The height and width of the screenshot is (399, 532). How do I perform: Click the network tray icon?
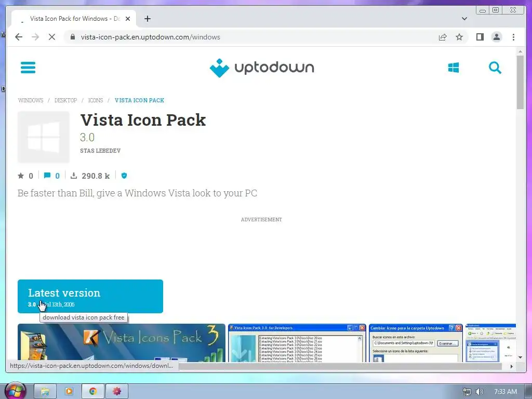pyautogui.click(x=467, y=392)
